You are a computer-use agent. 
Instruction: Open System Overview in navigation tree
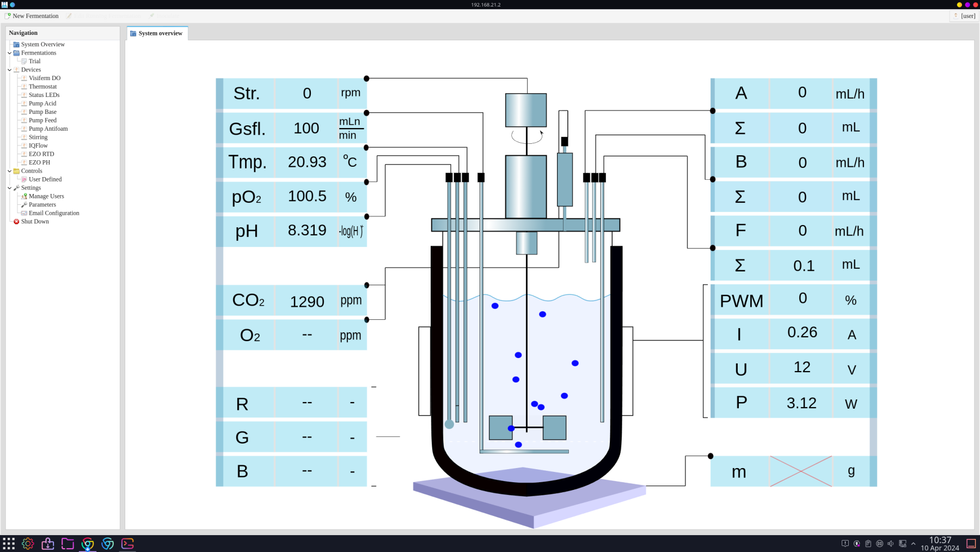[x=42, y=44]
